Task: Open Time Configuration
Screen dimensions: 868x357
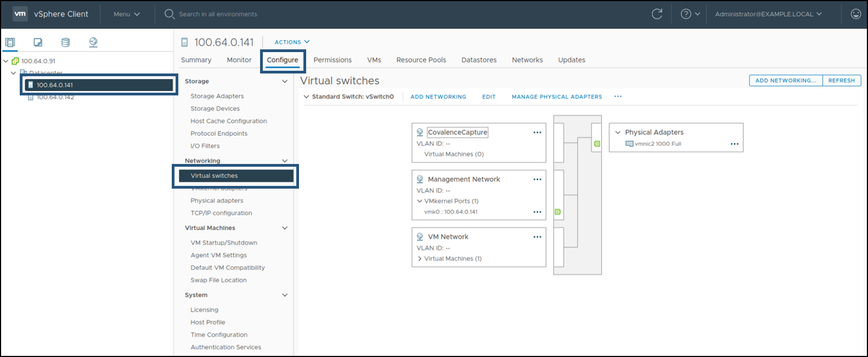Action: click(219, 335)
